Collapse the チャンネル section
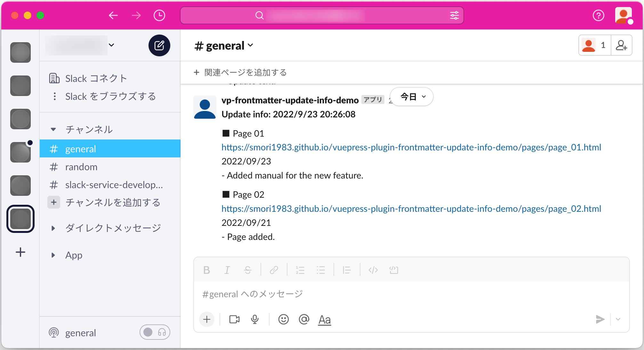Image resolution: width=644 pixels, height=350 pixels. (53, 130)
